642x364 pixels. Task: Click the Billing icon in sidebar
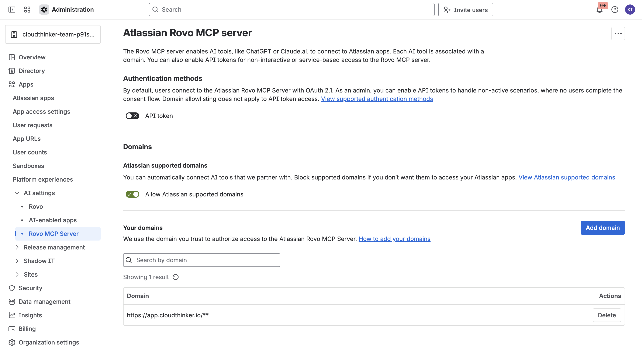[12, 329]
